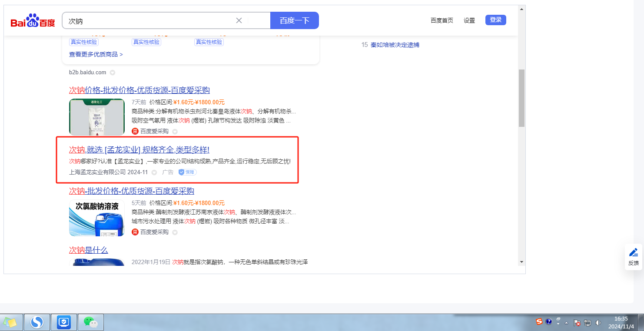Expand dropdown beside first 百度爱采购 source
Viewport: 644px width, 331px height.
click(x=175, y=132)
